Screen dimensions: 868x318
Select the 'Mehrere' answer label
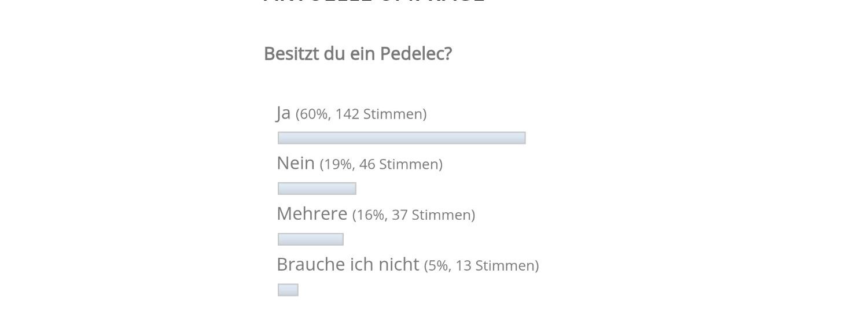pyautogui.click(x=312, y=214)
